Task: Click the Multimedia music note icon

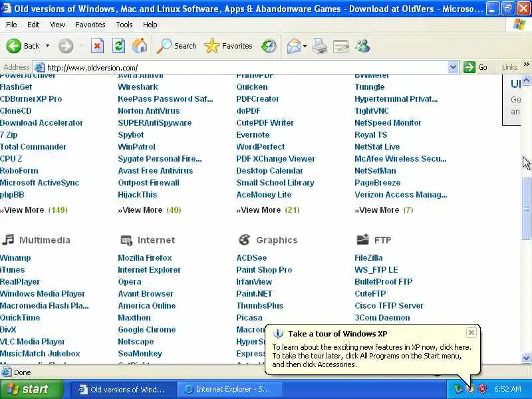Action: [8, 239]
